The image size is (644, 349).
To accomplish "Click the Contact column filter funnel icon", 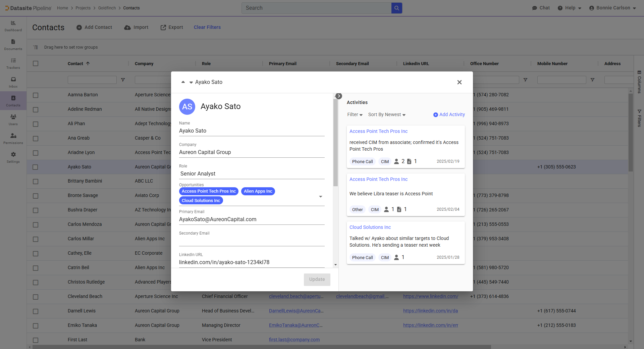I will tap(123, 80).
